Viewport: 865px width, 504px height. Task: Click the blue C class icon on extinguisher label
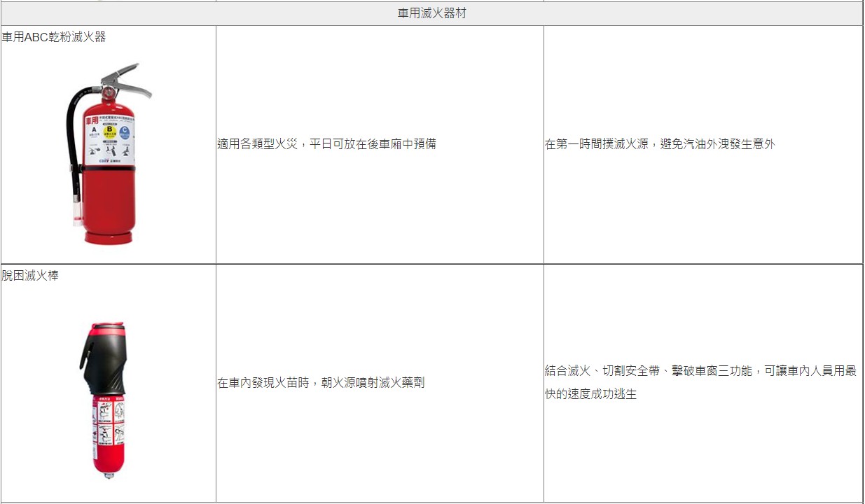point(124,131)
